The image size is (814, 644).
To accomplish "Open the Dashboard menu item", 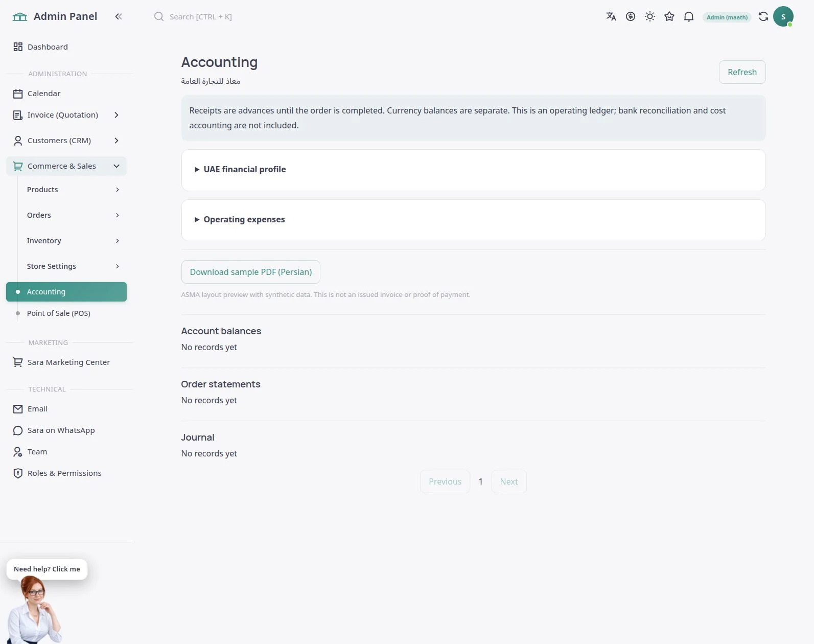I will (x=66, y=47).
